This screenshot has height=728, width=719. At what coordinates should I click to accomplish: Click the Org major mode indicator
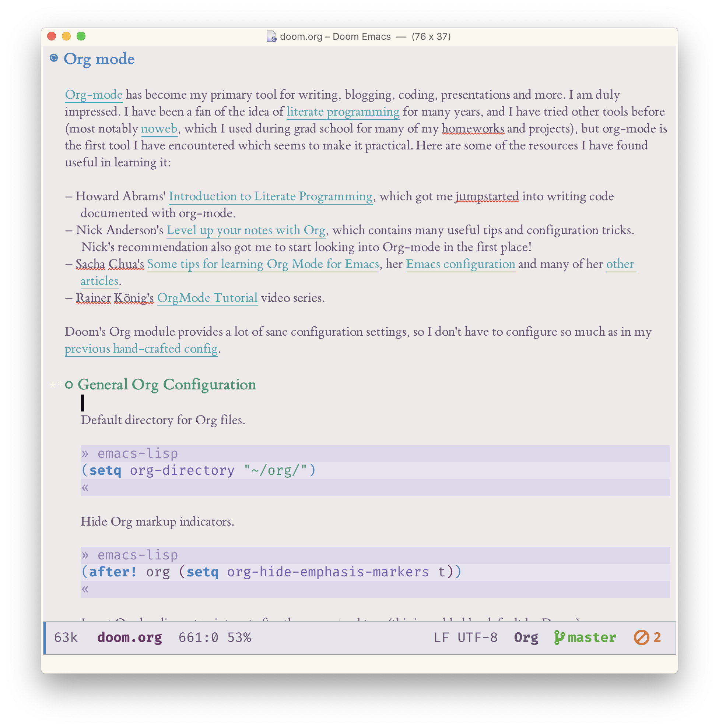click(x=526, y=637)
